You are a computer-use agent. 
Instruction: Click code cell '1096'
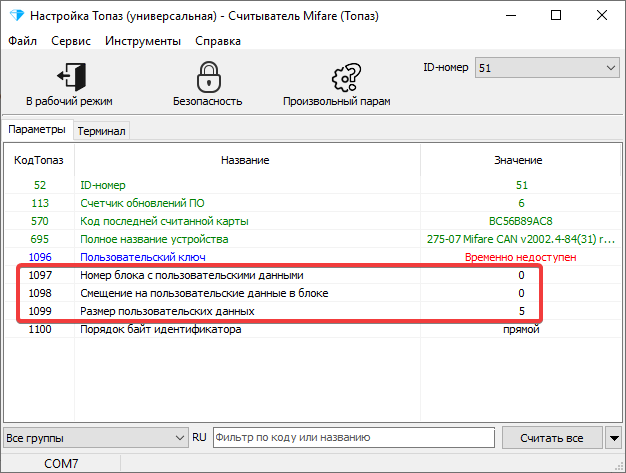pyautogui.click(x=40, y=257)
